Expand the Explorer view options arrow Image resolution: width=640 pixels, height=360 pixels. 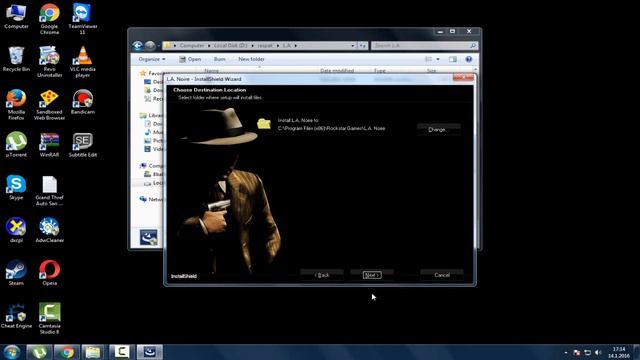438,59
